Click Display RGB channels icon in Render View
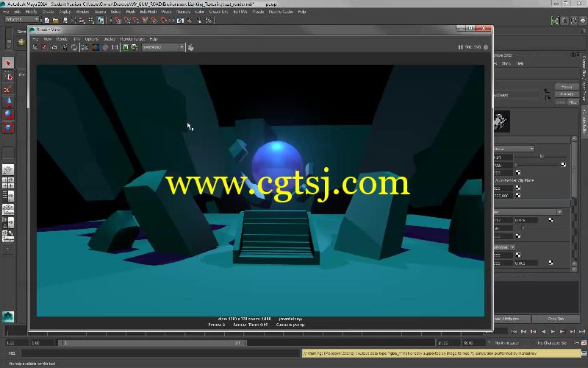 (96, 47)
